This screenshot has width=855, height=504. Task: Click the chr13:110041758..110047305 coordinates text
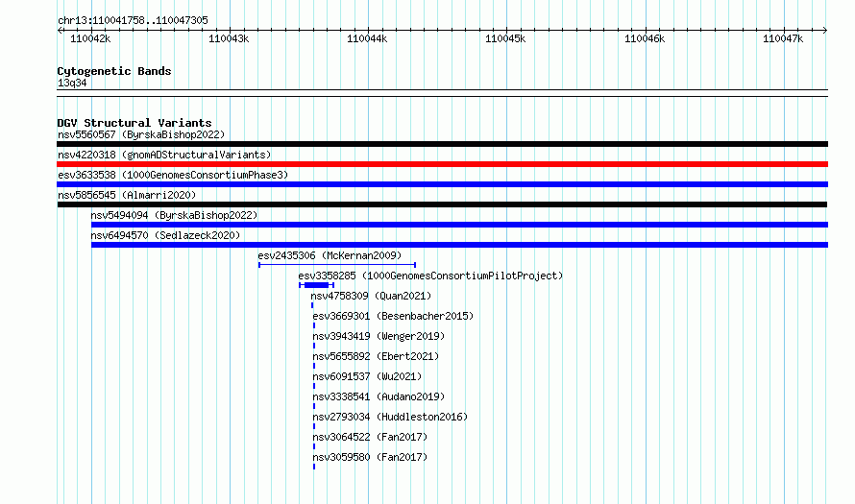133,20
